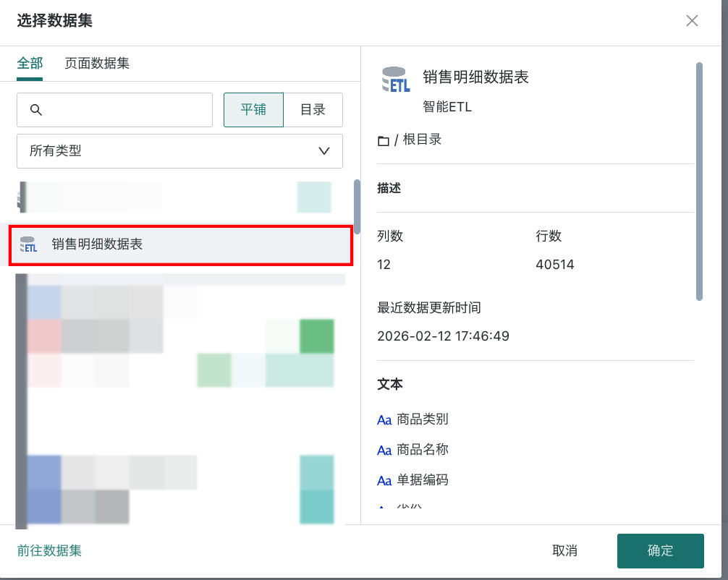Click the dataset list scrollbar
Screen dimensions: 728x580
357,206
